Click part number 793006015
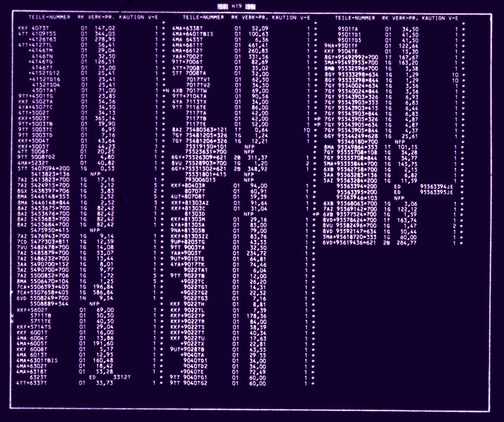The width and height of the screenshot is (504, 422). tap(200, 180)
